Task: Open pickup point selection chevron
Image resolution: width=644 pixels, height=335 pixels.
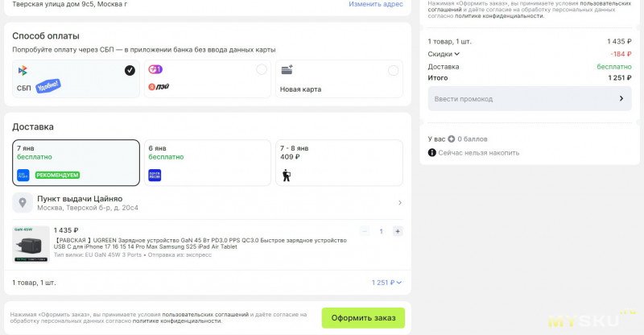Action: click(x=400, y=203)
